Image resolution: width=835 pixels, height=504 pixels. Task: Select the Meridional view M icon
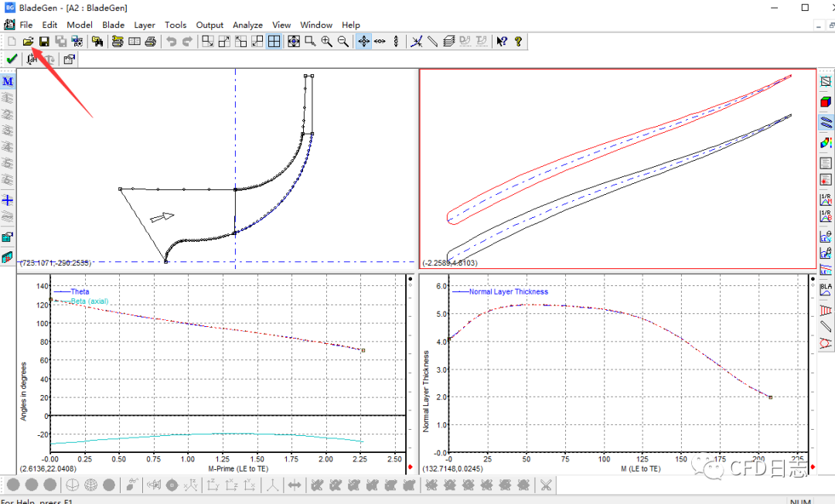tap(8, 80)
